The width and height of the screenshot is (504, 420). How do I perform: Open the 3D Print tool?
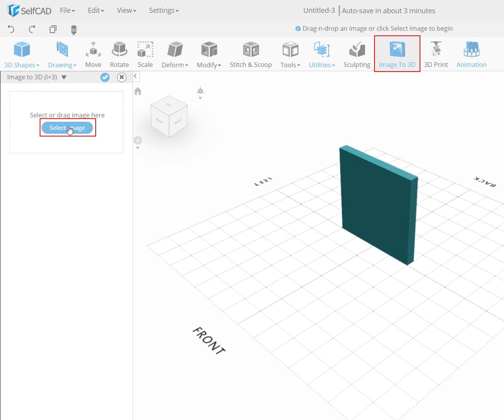(436, 54)
